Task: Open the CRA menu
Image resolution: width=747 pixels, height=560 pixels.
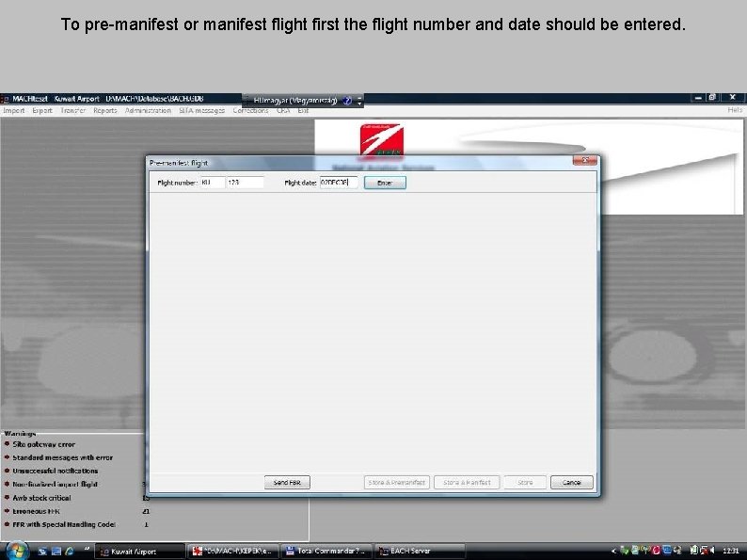Action: click(x=283, y=110)
